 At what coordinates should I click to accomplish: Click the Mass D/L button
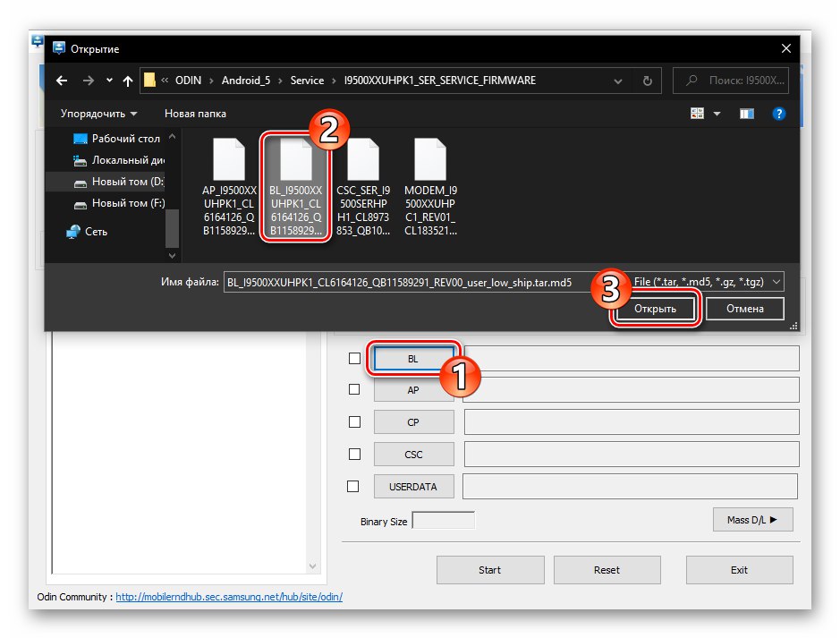click(752, 520)
